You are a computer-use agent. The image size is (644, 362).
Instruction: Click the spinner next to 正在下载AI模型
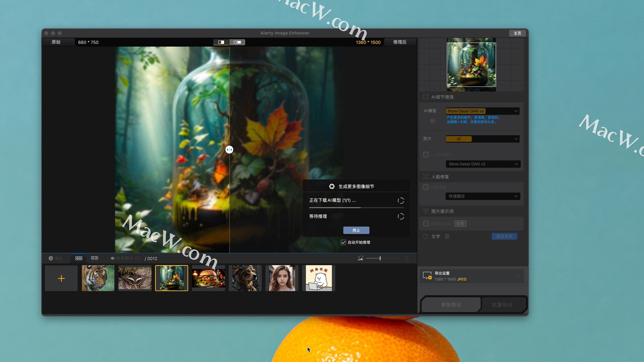pos(401,200)
